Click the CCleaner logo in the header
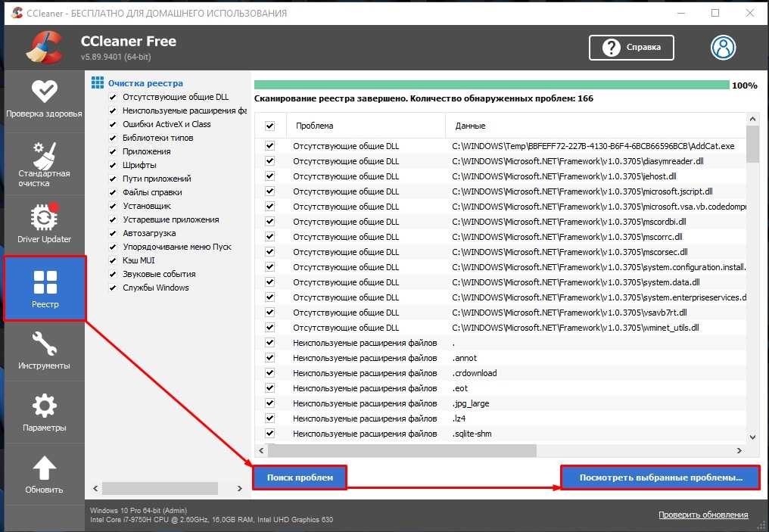This screenshot has width=769, height=532. (45, 47)
